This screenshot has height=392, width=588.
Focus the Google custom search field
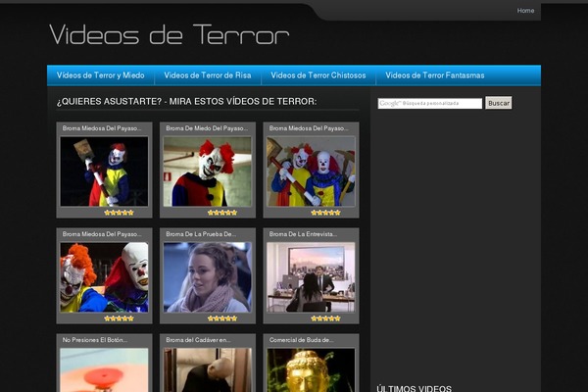click(x=430, y=103)
